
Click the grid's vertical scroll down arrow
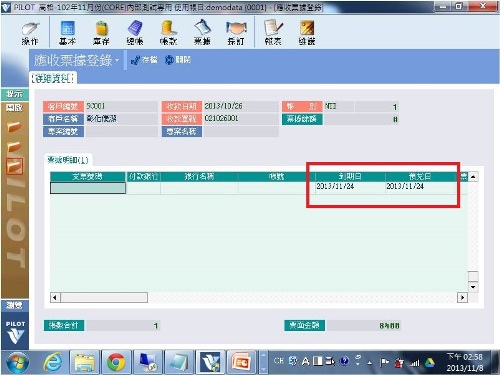coord(473,287)
